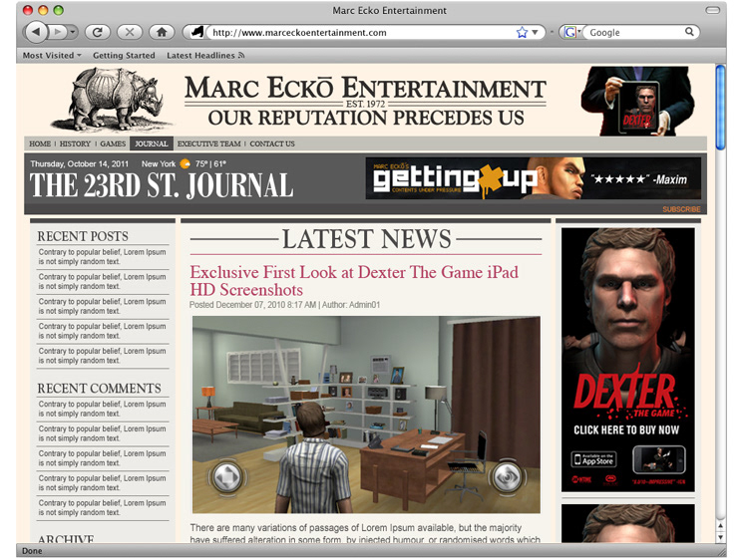This screenshot has width=740, height=560.
Task: Click the left movement joystick control in screenshot
Action: [228, 477]
